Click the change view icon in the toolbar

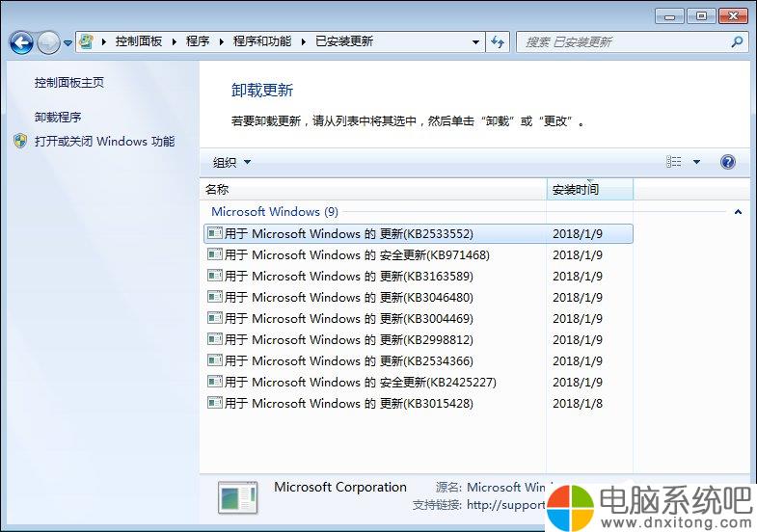coord(674,162)
